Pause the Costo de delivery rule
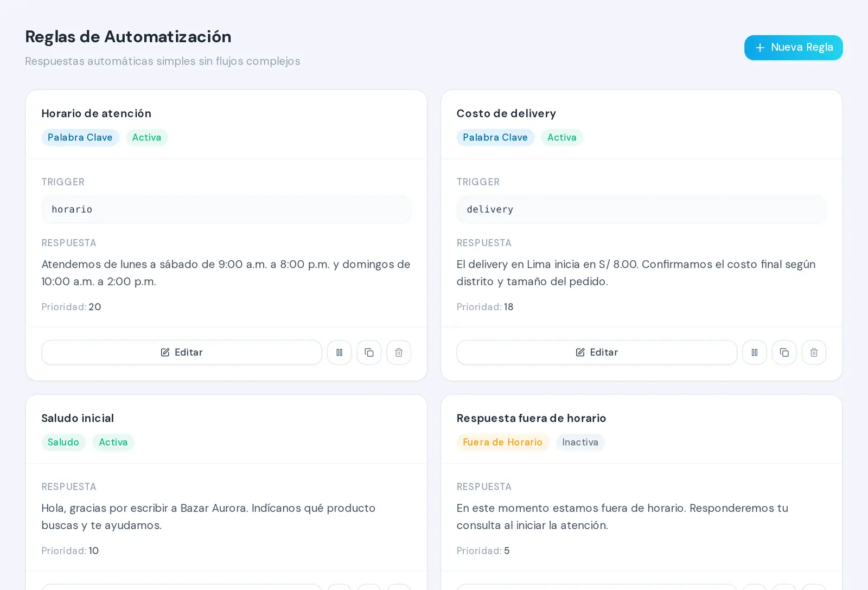 (x=755, y=352)
